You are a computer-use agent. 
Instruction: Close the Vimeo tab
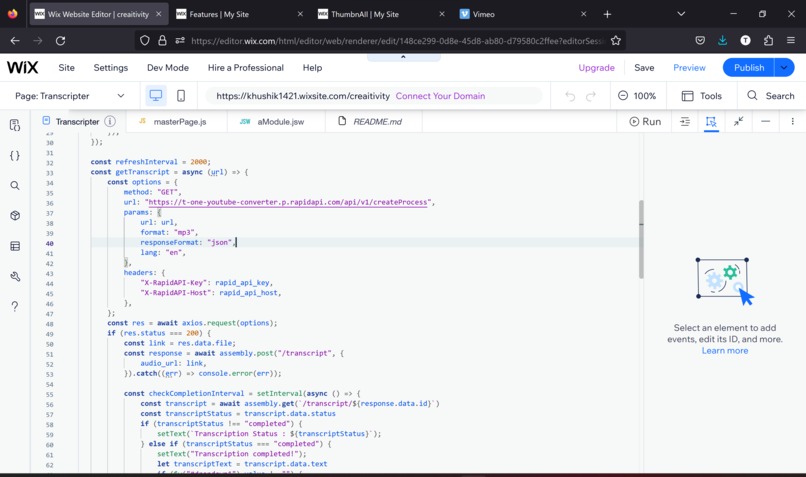[583, 14]
